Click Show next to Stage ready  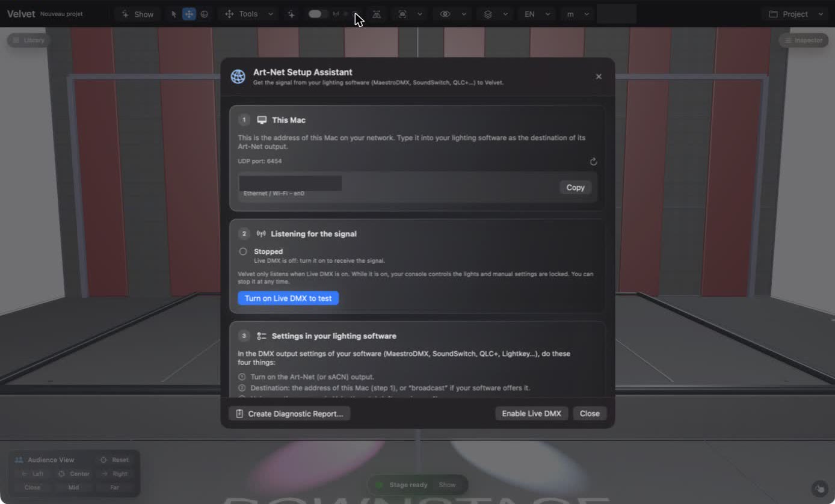point(447,485)
